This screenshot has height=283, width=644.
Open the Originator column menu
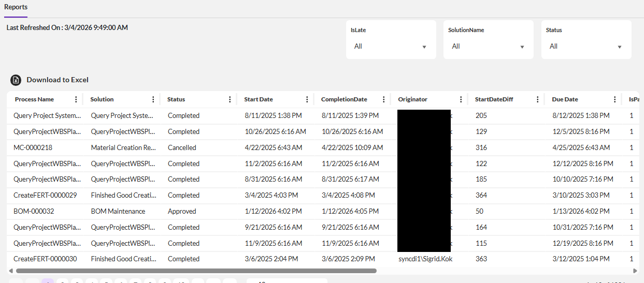click(461, 99)
